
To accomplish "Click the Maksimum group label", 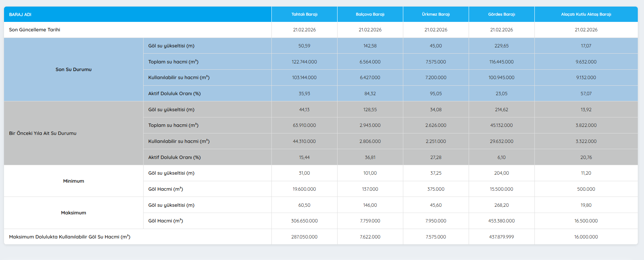I will tap(73, 213).
